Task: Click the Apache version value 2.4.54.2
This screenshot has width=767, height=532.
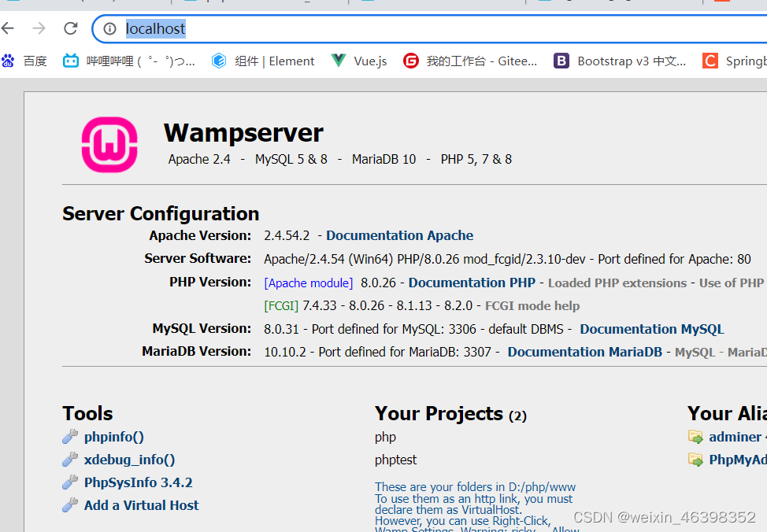Action: [287, 235]
